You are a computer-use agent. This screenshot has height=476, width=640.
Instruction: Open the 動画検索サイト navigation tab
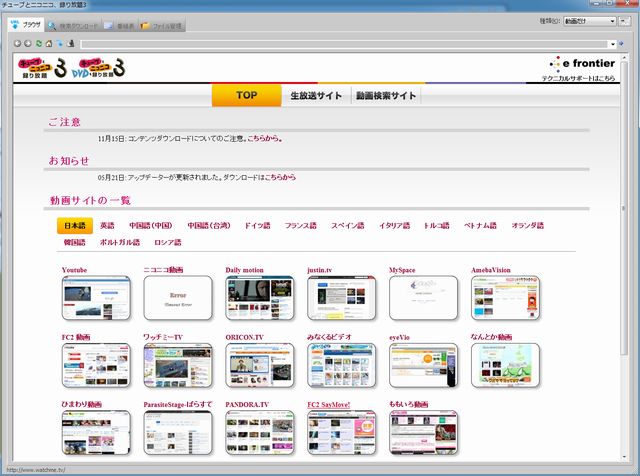(x=386, y=96)
